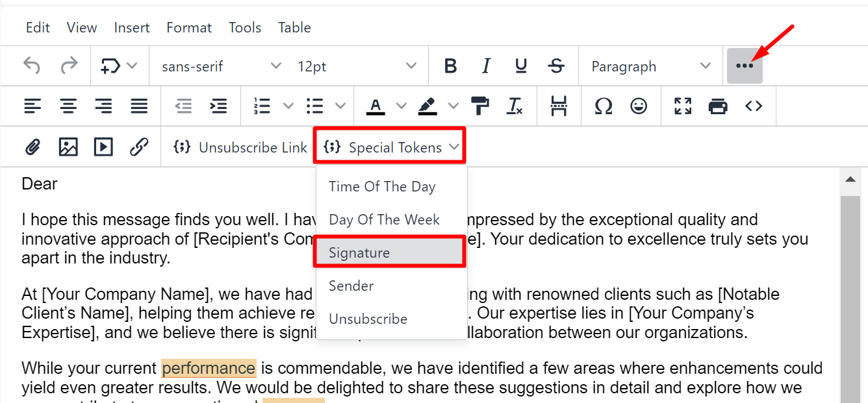Click the insert media video icon
This screenshot has height=403, width=868.
click(103, 147)
